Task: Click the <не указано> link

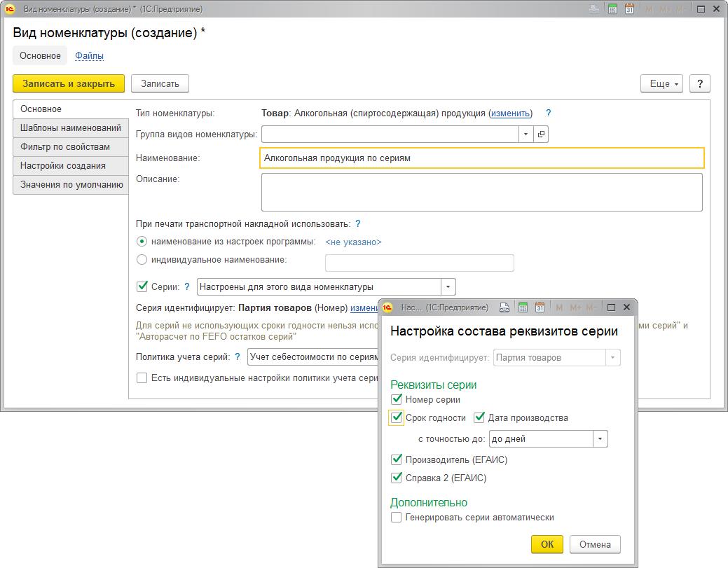Action: (353, 242)
